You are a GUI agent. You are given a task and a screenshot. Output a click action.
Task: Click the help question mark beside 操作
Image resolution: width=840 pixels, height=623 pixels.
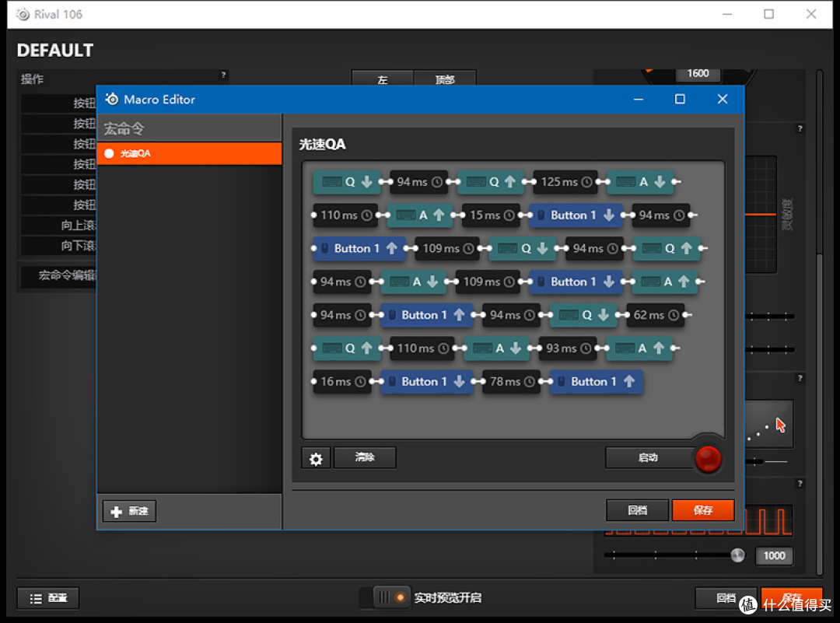coord(223,75)
